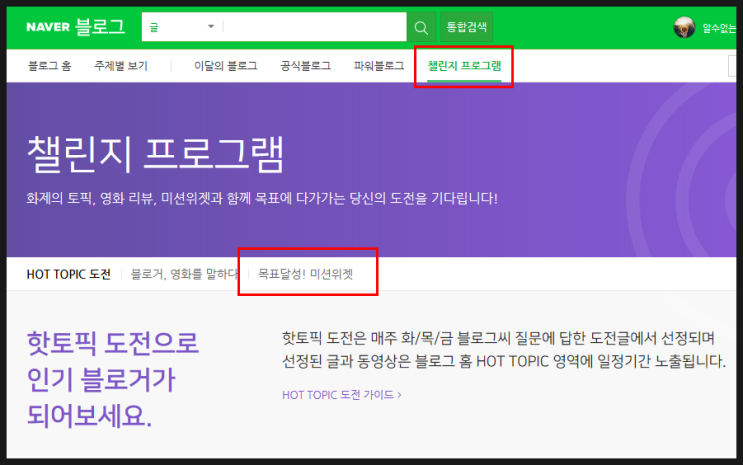Open the 블로거, 영화를 말하다 sub-tab

click(x=184, y=274)
